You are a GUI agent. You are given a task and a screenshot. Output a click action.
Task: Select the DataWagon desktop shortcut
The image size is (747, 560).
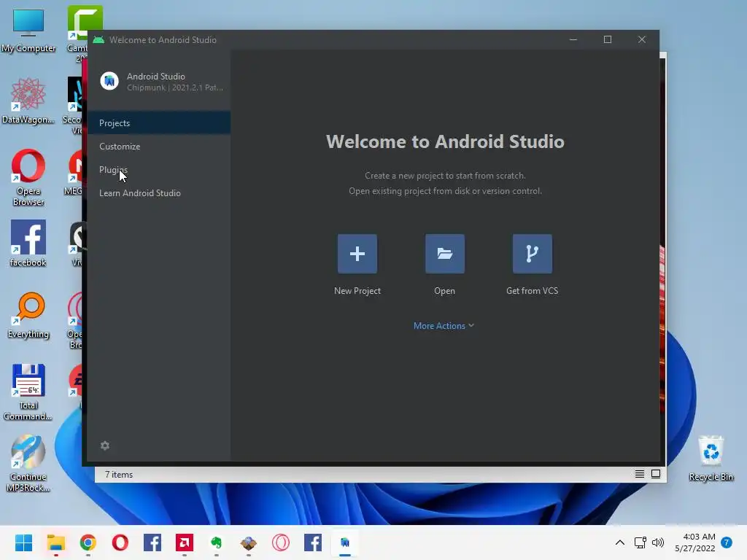click(x=28, y=101)
